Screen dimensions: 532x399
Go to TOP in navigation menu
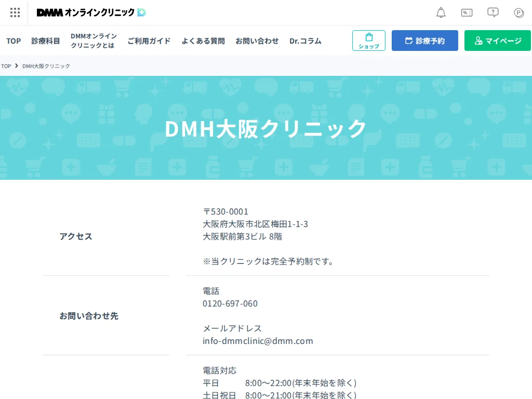pos(14,41)
